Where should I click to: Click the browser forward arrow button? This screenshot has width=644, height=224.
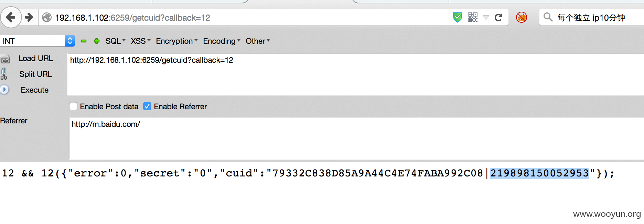tap(30, 17)
